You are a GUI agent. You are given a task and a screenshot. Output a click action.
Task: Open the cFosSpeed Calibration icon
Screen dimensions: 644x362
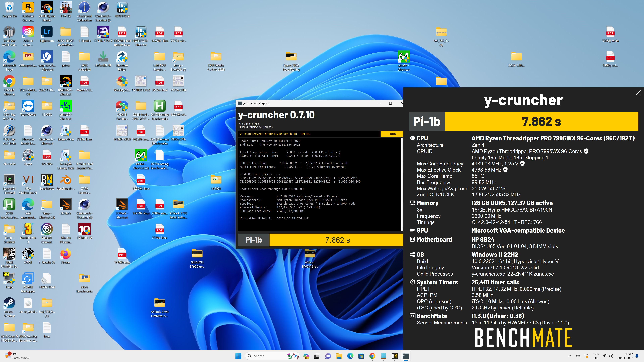(85, 12)
